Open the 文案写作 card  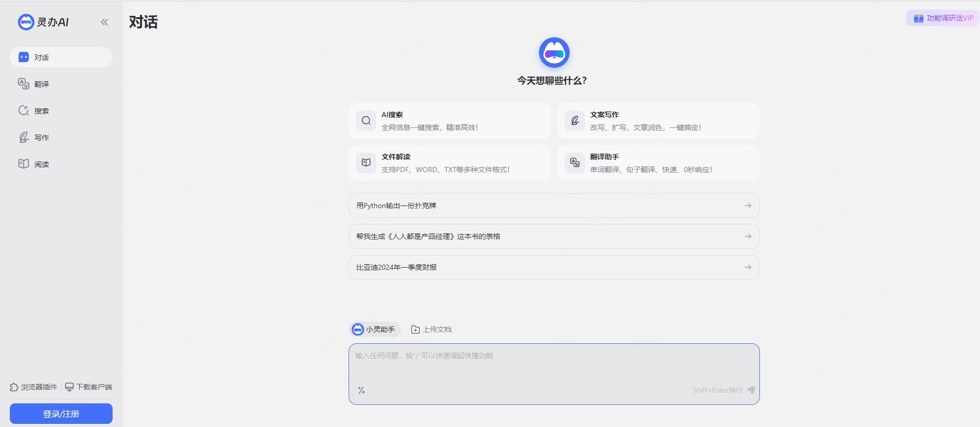click(x=659, y=121)
